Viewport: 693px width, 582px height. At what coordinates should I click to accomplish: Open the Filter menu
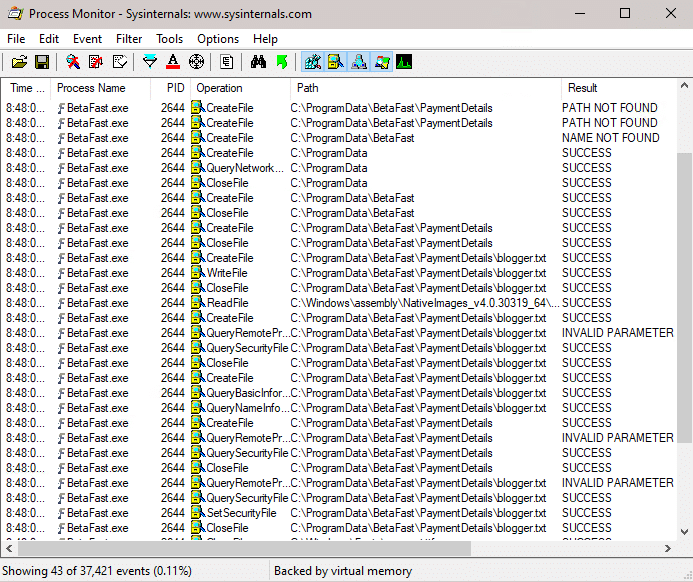(129, 39)
